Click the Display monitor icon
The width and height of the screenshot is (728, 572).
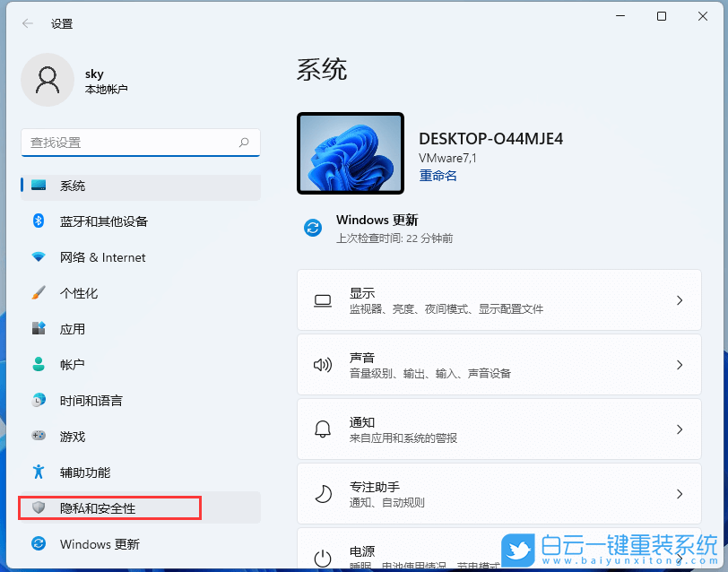[323, 299]
